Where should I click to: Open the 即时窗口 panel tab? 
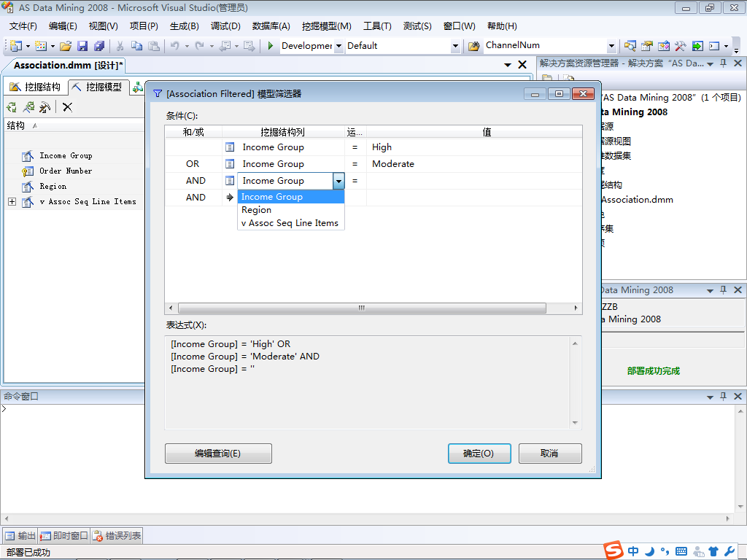64,536
